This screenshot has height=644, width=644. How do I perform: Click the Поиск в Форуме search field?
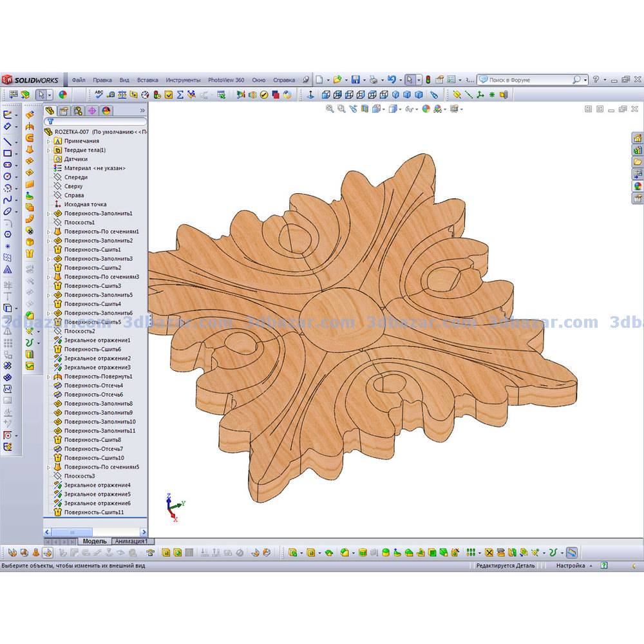[x=529, y=80]
